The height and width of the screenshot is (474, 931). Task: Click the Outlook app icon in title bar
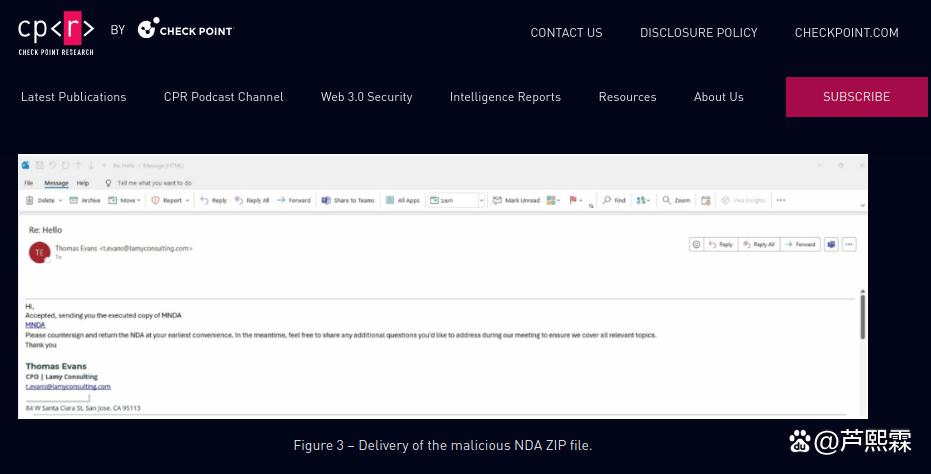coord(26,165)
